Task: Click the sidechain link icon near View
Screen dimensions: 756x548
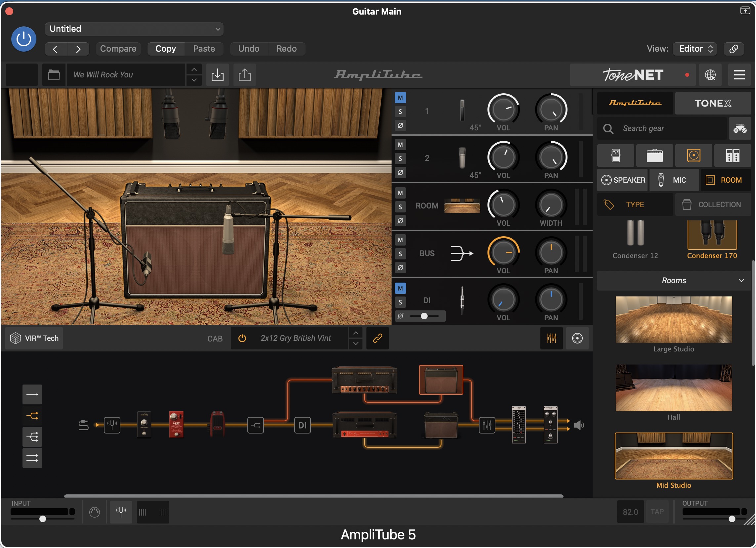Action: pyautogui.click(x=734, y=49)
